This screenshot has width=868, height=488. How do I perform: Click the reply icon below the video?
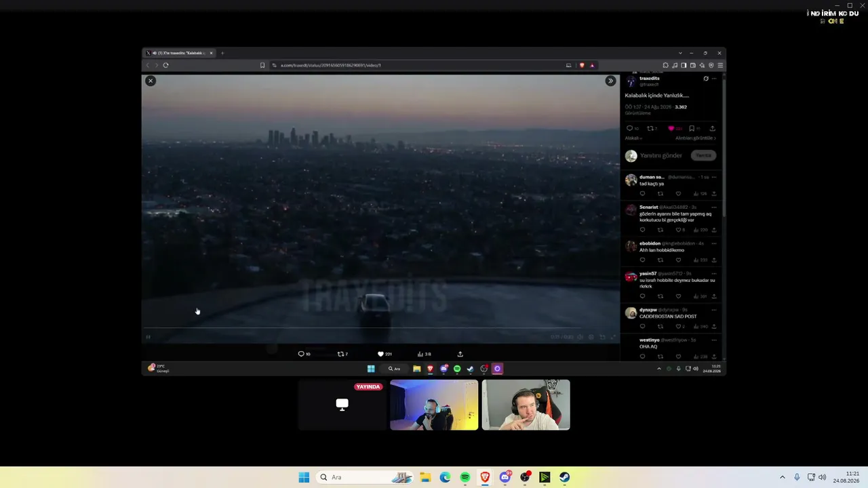tap(301, 354)
